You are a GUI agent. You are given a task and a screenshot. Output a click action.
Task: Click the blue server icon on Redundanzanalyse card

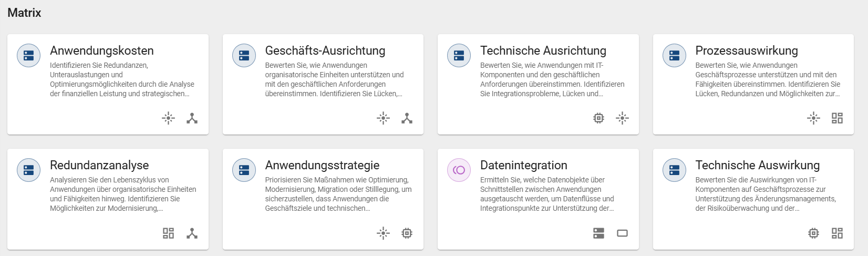28,170
